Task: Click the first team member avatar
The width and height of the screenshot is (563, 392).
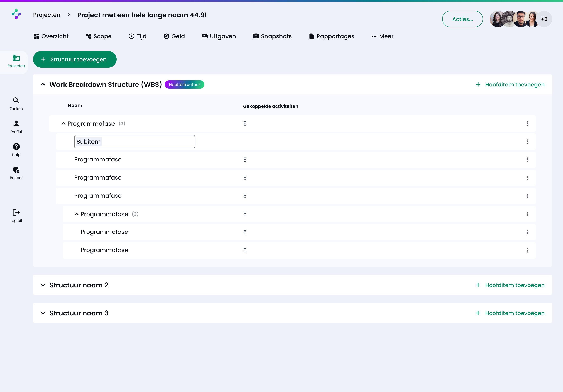Action: click(x=497, y=19)
